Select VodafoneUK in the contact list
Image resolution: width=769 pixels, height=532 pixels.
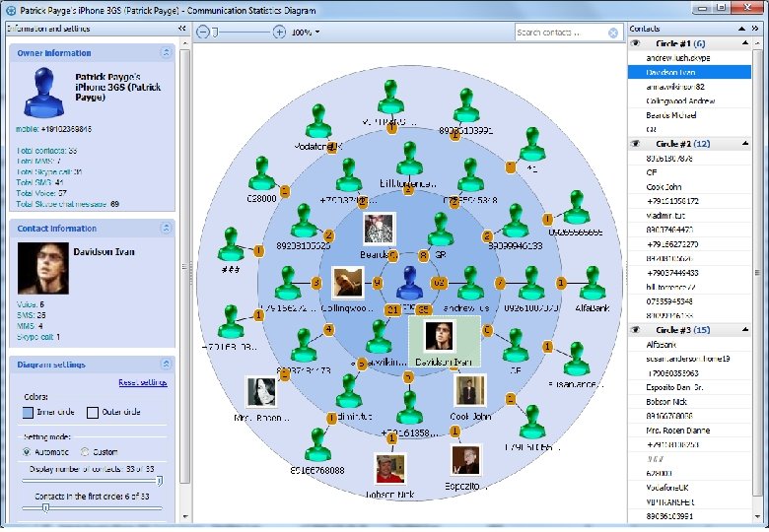[x=689, y=488]
